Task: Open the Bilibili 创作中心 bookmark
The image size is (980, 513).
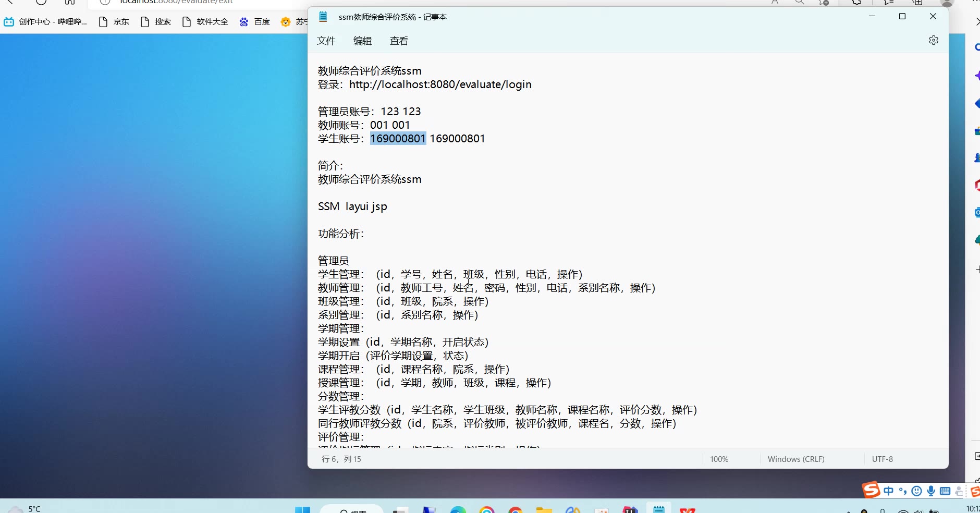Action: click(x=46, y=22)
